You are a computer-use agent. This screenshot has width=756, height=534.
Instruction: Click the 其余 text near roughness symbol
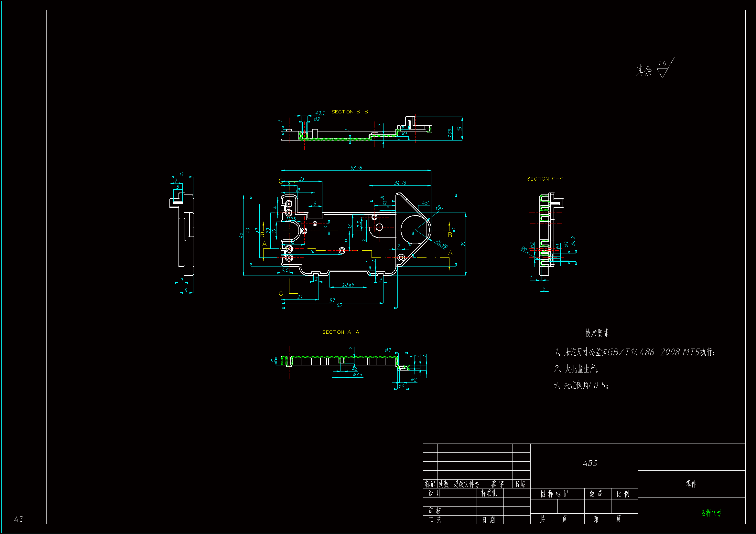click(x=643, y=70)
